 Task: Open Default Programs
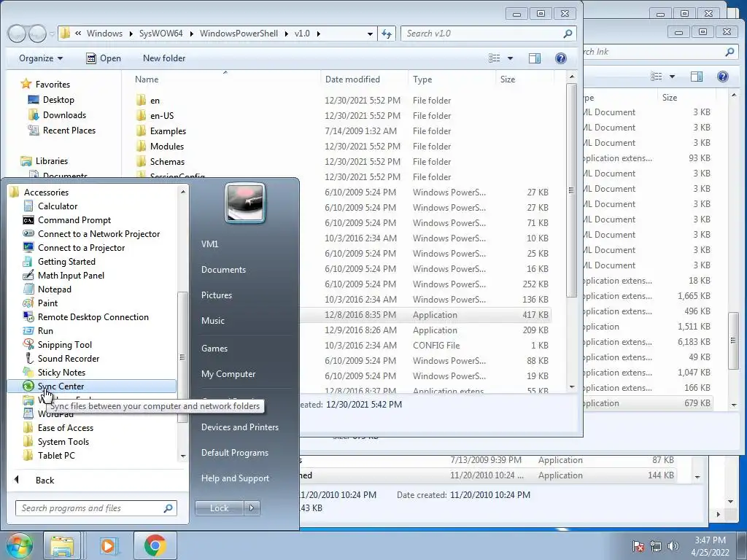(234, 453)
